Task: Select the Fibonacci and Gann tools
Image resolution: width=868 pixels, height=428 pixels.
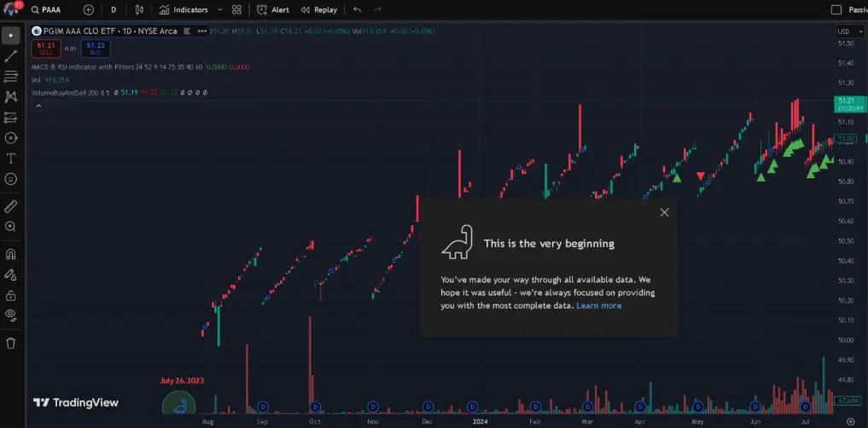Action: coord(10,77)
